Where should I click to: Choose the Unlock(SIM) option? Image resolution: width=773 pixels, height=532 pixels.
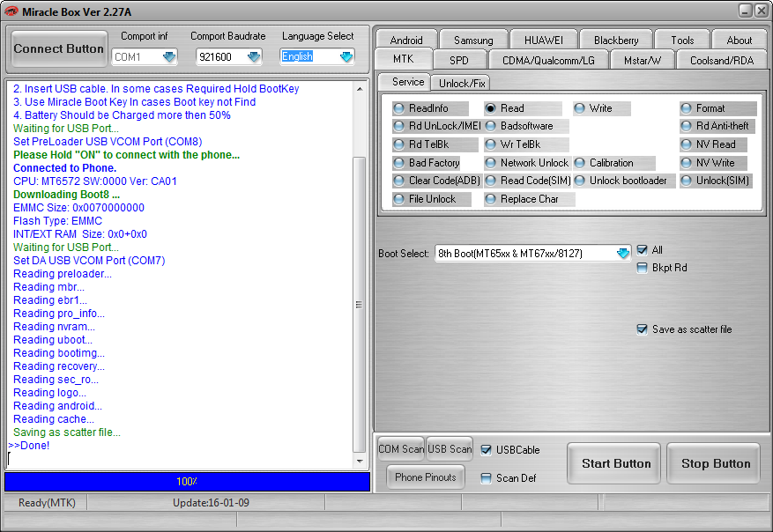716,181
